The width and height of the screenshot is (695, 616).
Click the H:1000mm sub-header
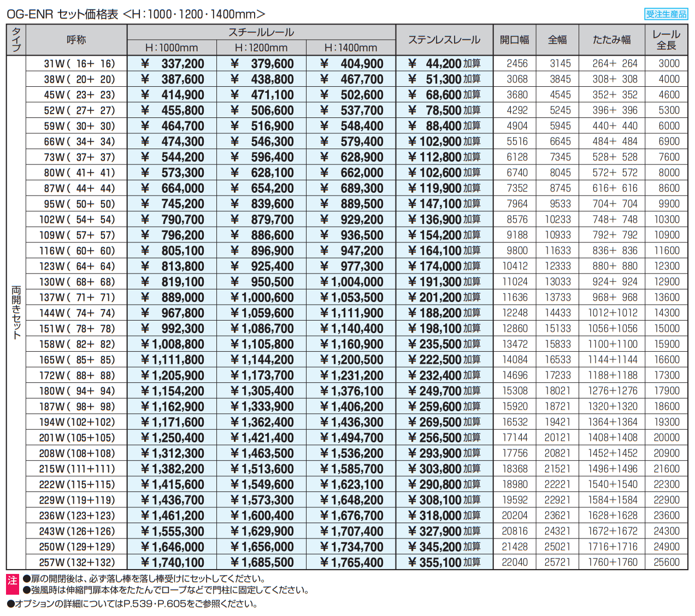[172, 48]
